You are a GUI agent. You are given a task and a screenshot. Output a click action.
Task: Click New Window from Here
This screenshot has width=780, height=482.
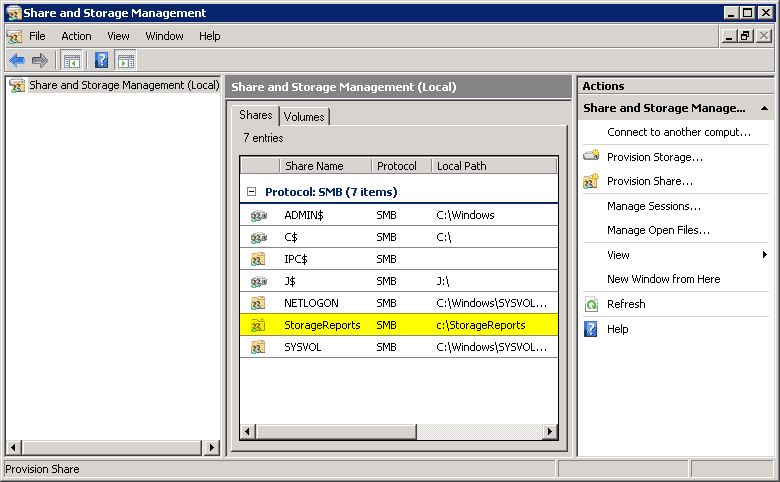[664, 279]
